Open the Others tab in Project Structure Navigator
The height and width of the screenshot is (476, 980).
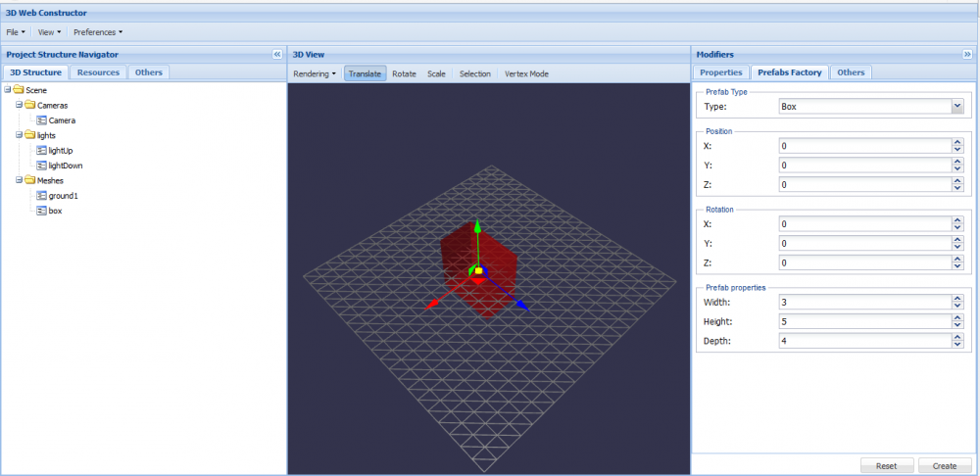pos(149,72)
